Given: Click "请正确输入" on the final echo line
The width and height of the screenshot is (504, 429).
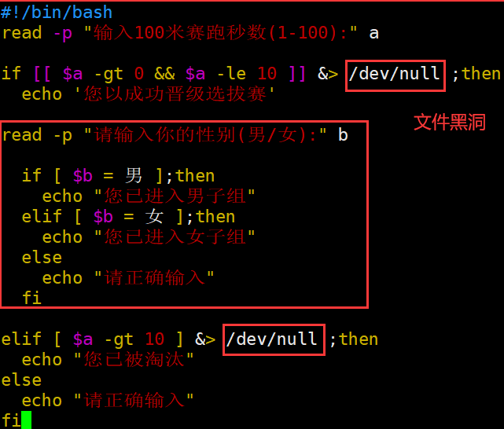Looking at the screenshot, I should click(x=134, y=401).
